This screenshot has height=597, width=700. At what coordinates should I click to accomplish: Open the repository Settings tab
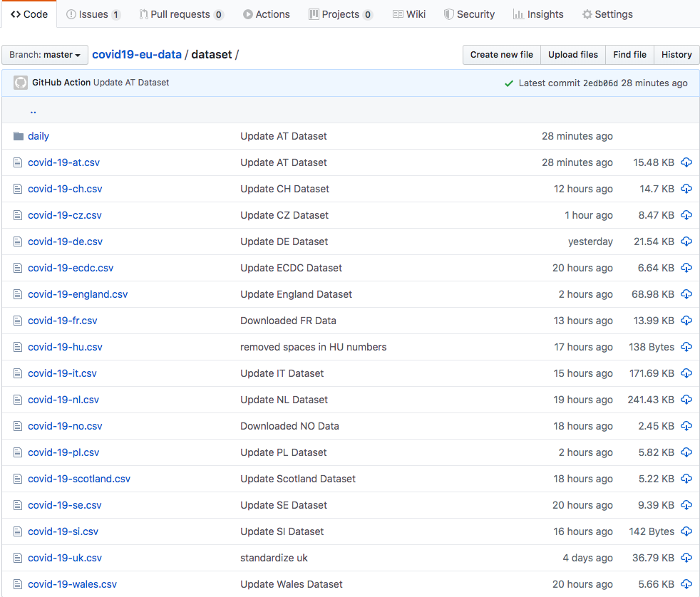(x=607, y=14)
